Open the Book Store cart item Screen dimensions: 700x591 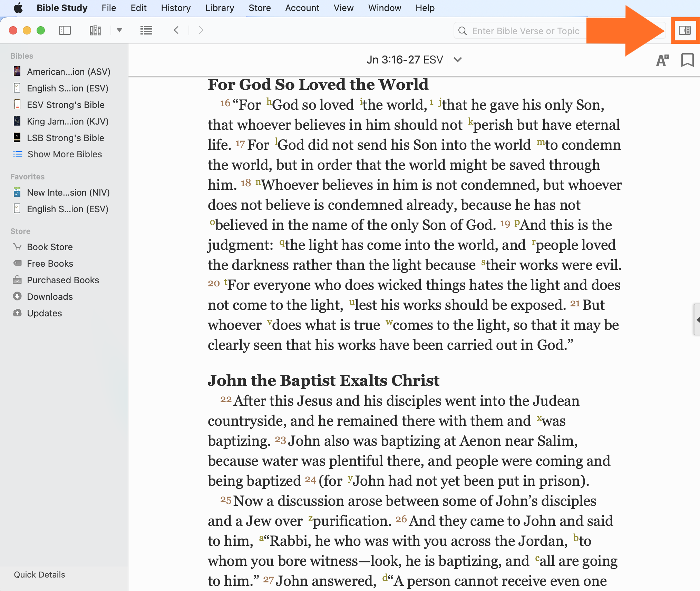[x=50, y=247]
